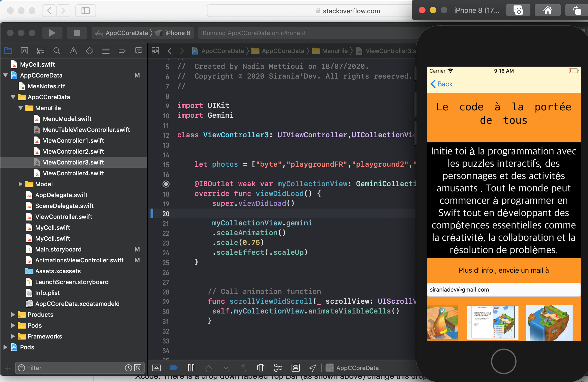Open the Issue navigator warning icon
The width and height of the screenshot is (588, 382).
(73, 51)
